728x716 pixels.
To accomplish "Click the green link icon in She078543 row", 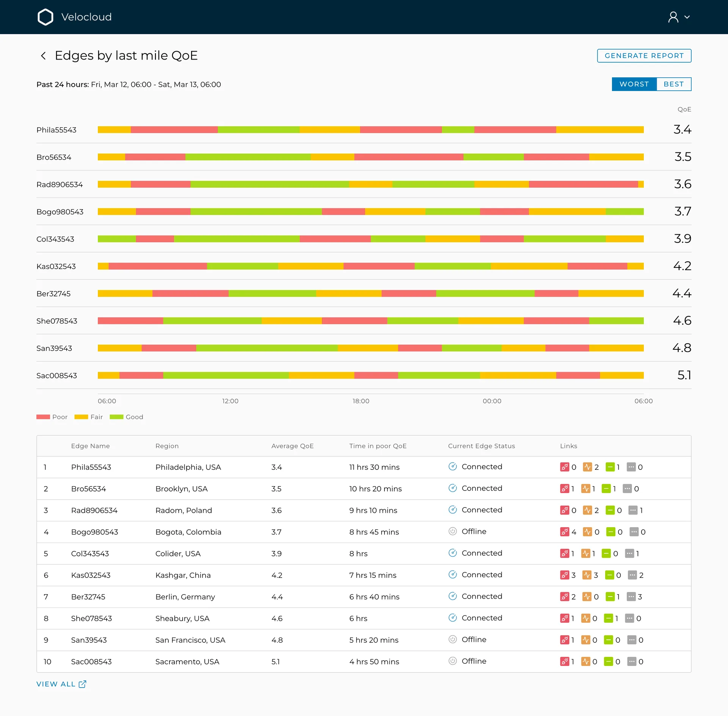I will coord(608,618).
